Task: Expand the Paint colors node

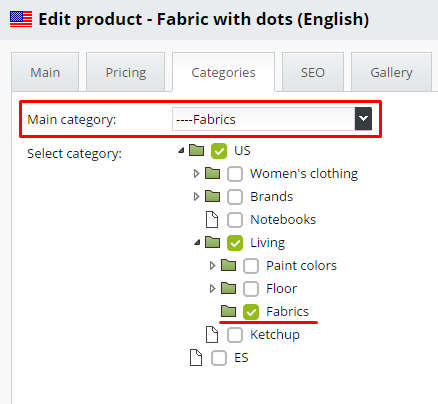Action: coord(212,266)
